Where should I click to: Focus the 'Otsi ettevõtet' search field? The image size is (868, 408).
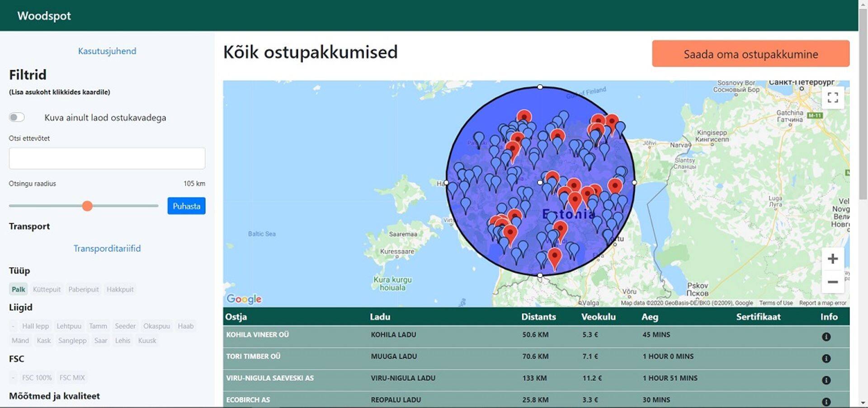click(x=107, y=158)
